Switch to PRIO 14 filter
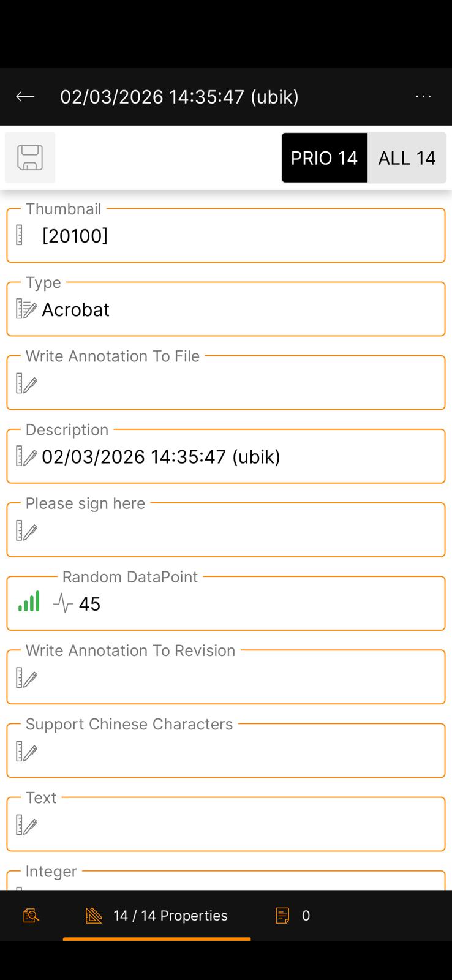 click(x=324, y=158)
